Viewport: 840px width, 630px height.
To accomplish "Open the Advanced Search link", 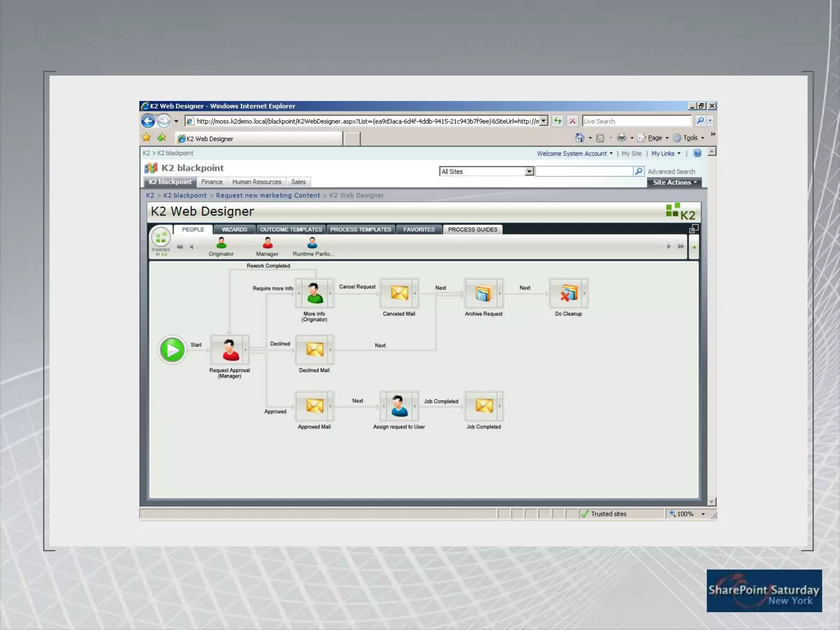I will [671, 171].
